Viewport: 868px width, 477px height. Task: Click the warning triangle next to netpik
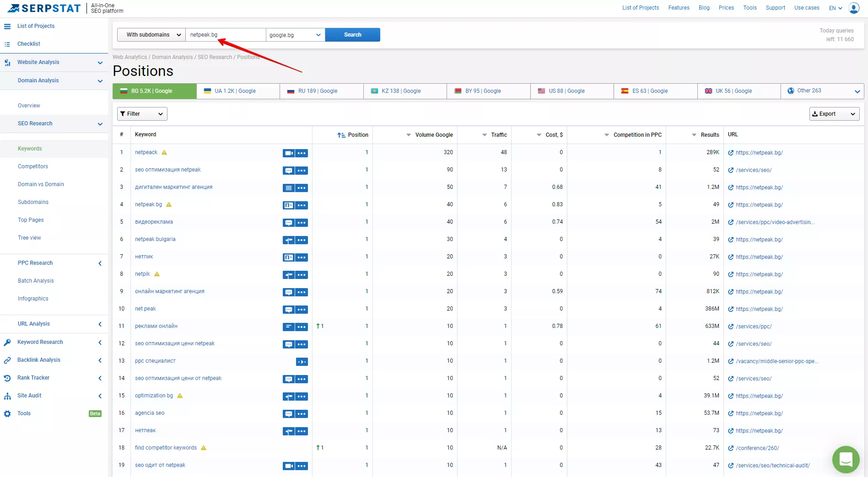(x=157, y=274)
